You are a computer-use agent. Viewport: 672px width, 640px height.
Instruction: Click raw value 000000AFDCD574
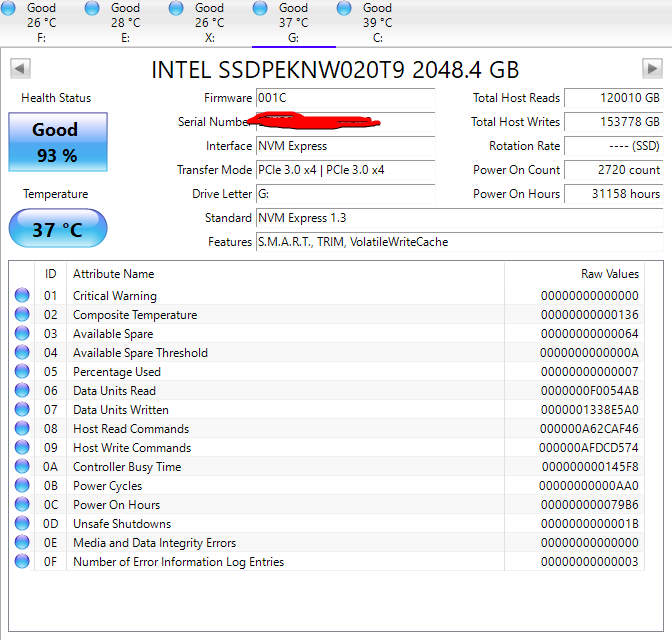click(588, 448)
